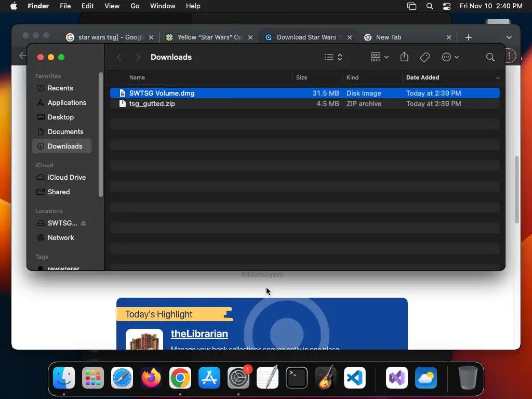Image resolution: width=532 pixels, height=399 pixels.
Task: Go forward in Finder with the right chevron
Action: (137, 57)
